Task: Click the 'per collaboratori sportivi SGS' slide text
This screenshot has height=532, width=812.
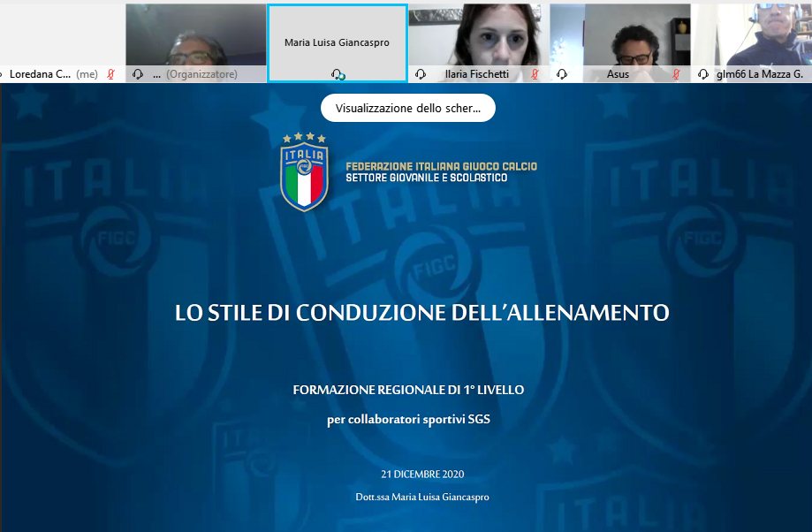Action: click(x=408, y=419)
